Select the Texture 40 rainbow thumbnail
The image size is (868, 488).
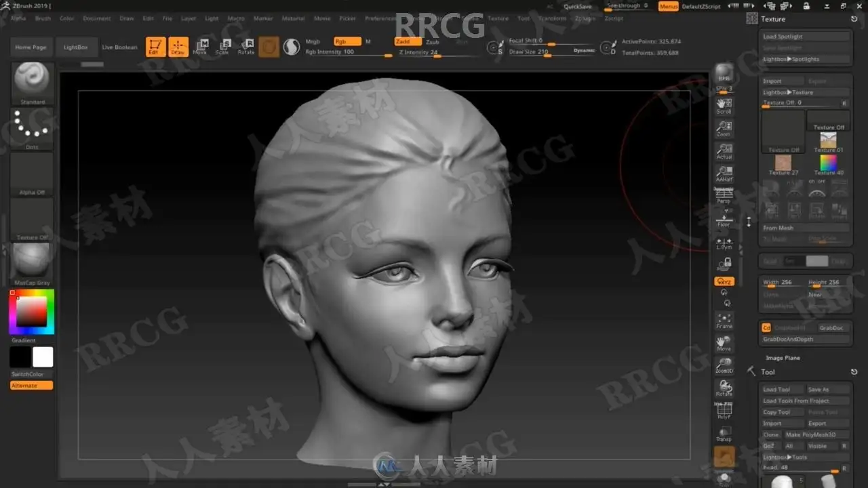click(x=828, y=163)
